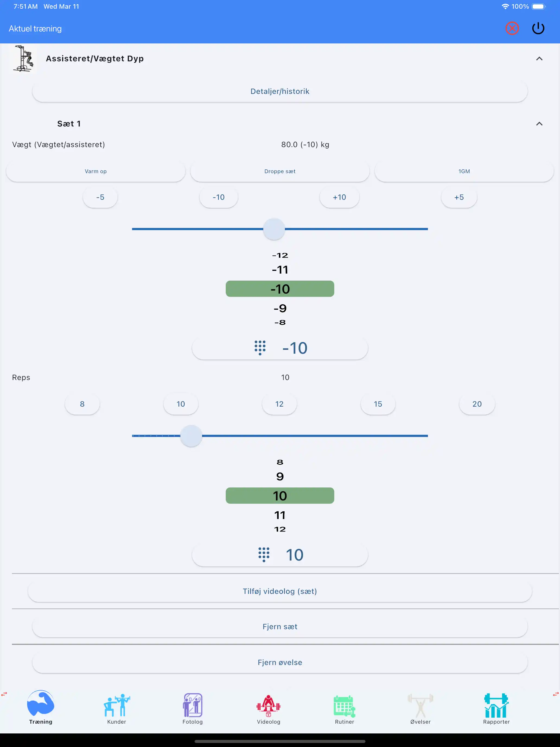Tap the dips exercise thumbnail image
The image size is (560, 747).
tap(23, 59)
